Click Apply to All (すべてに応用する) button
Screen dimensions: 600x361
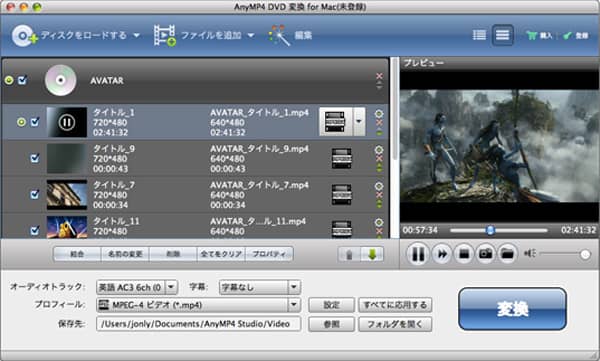point(395,305)
